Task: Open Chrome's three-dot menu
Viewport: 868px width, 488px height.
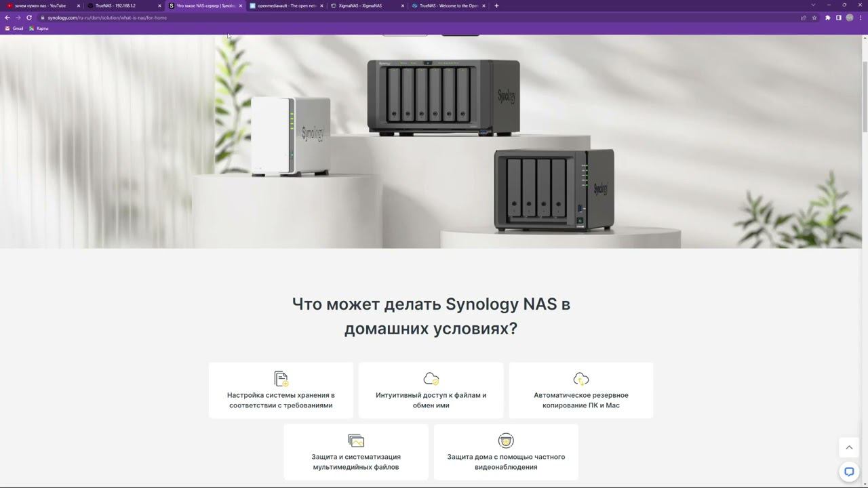Action: 861,18
